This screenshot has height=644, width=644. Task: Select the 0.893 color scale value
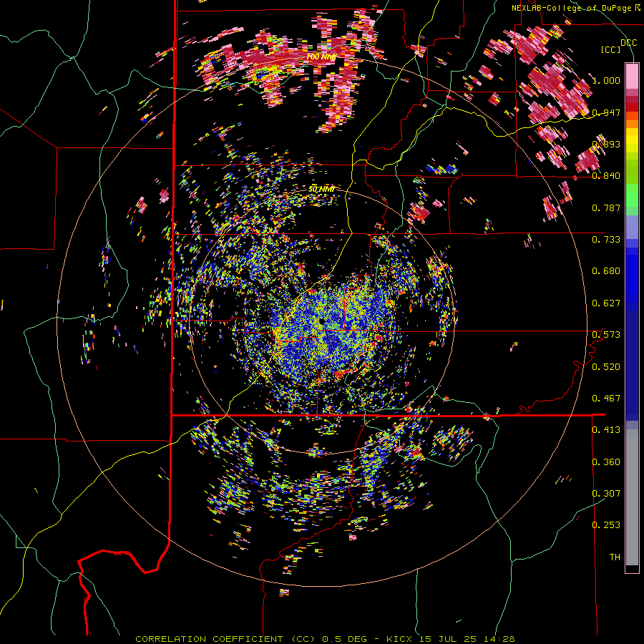[606, 144]
